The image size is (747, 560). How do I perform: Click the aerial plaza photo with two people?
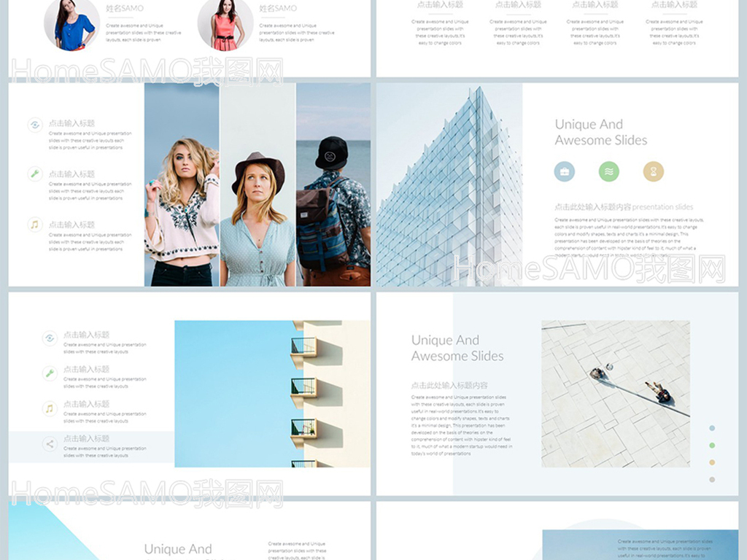[x=616, y=394]
